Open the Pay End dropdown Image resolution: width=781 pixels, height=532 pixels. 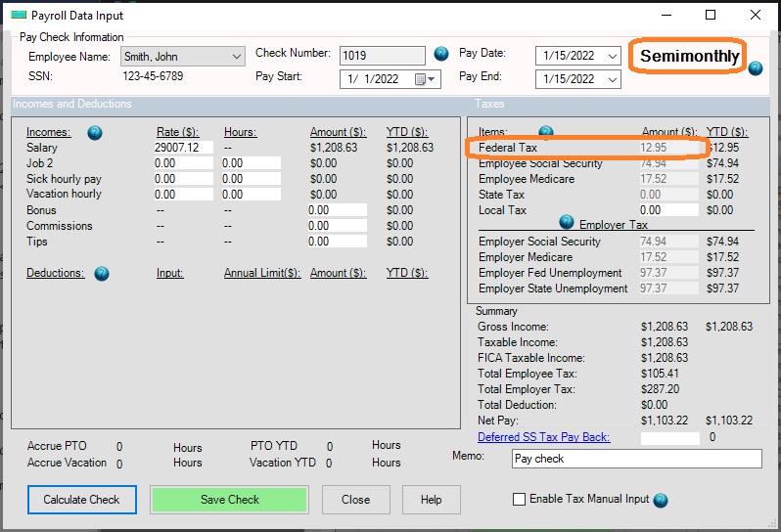(x=613, y=79)
